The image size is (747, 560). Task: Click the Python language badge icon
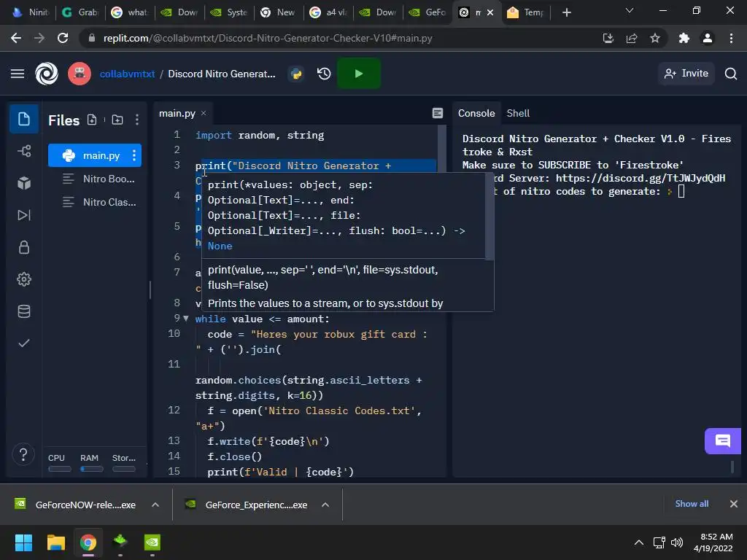coord(296,74)
